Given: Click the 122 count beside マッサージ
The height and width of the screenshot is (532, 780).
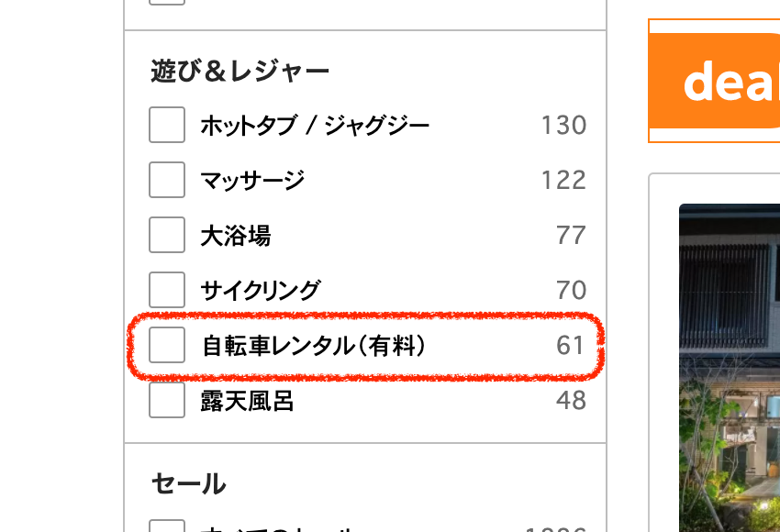Looking at the screenshot, I should [x=563, y=180].
